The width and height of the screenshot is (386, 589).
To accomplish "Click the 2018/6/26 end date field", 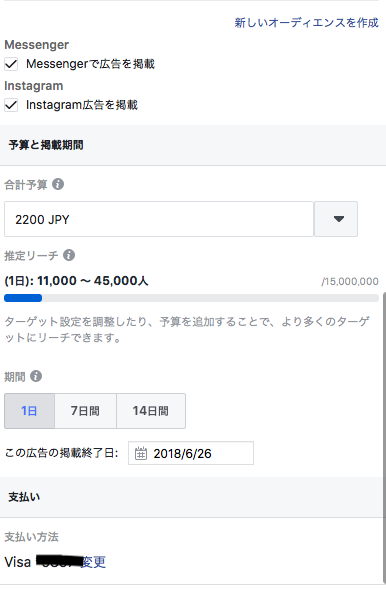I will click(191, 453).
